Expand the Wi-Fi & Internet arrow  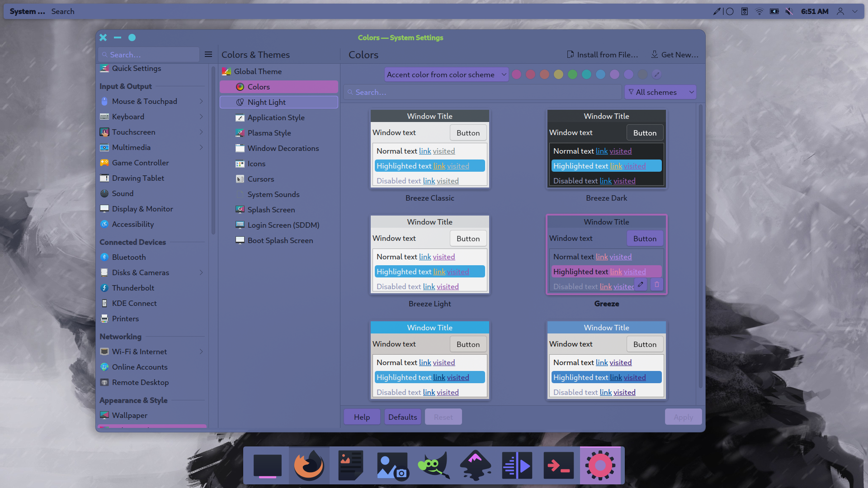tap(201, 352)
